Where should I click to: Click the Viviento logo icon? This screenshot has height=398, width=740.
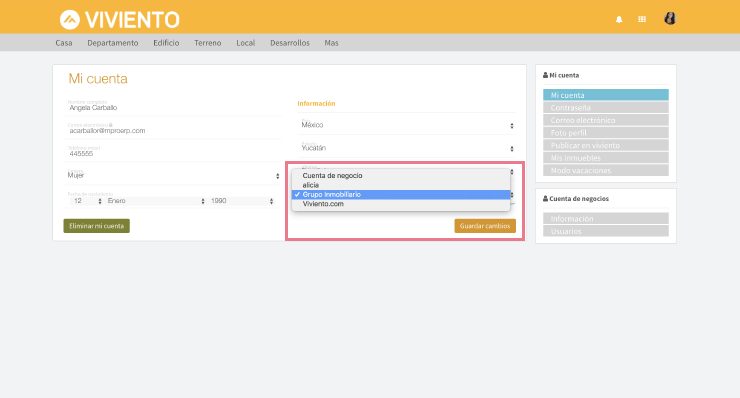(69, 19)
